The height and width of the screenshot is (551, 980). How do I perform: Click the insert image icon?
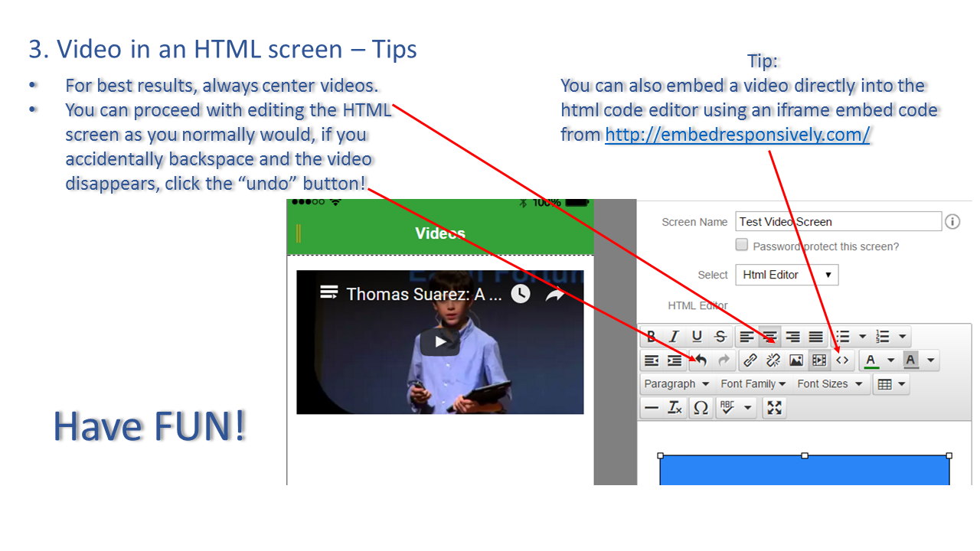point(796,360)
